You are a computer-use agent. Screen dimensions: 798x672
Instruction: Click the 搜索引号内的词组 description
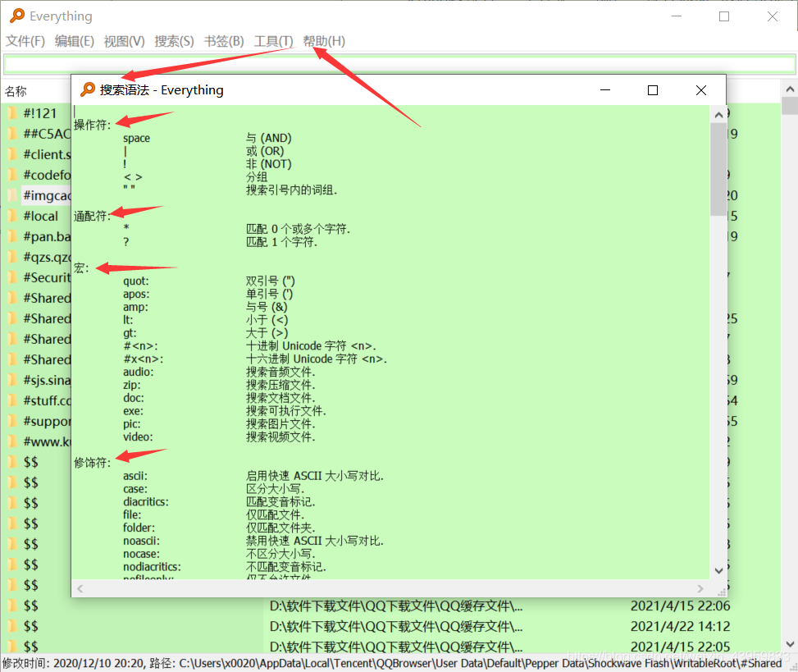[x=292, y=190]
